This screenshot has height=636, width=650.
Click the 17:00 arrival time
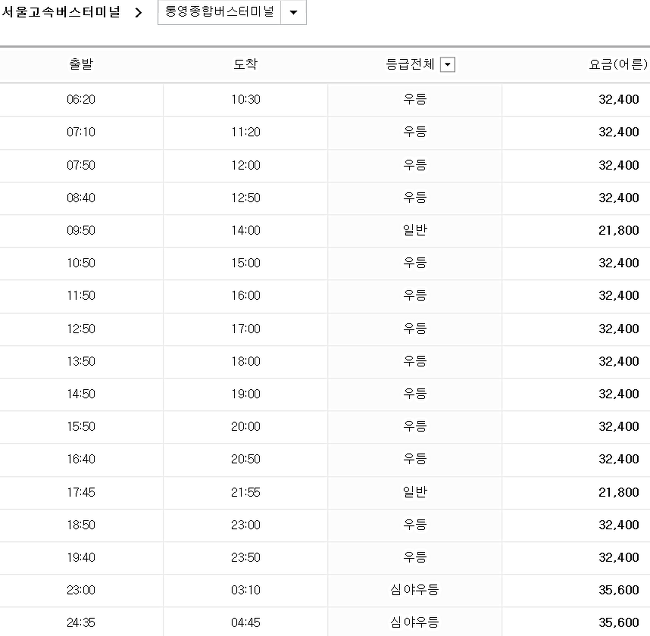pyautogui.click(x=246, y=329)
